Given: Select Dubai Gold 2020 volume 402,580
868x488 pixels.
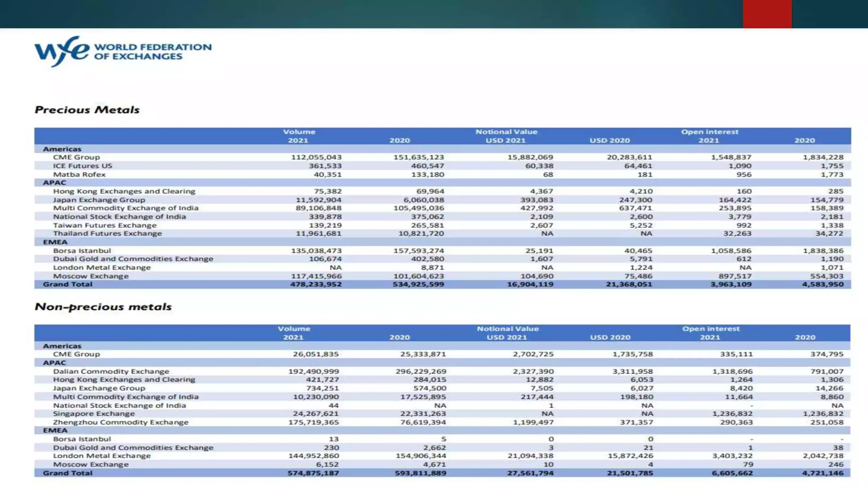Looking at the screenshot, I should [x=428, y=259].
